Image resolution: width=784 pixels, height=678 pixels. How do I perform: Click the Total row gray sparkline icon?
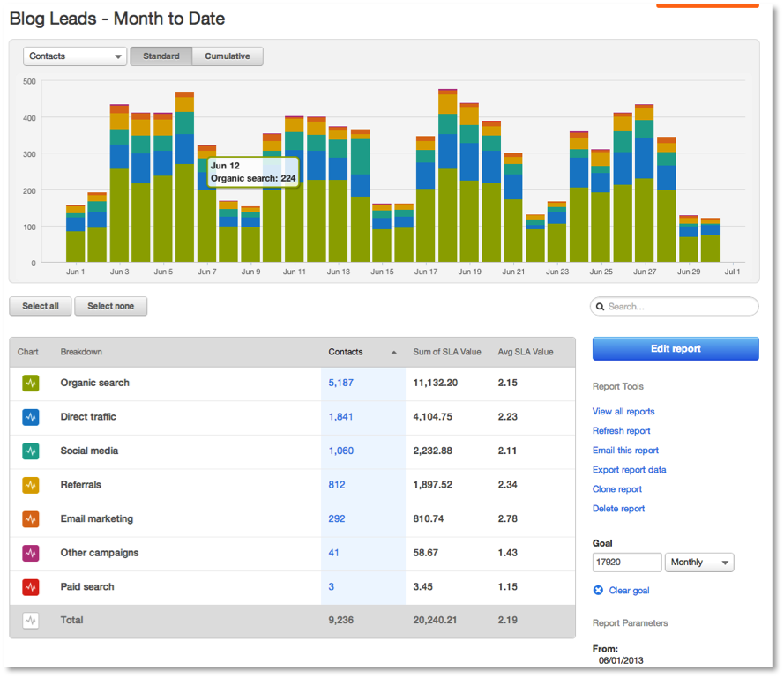pos(29,620)
